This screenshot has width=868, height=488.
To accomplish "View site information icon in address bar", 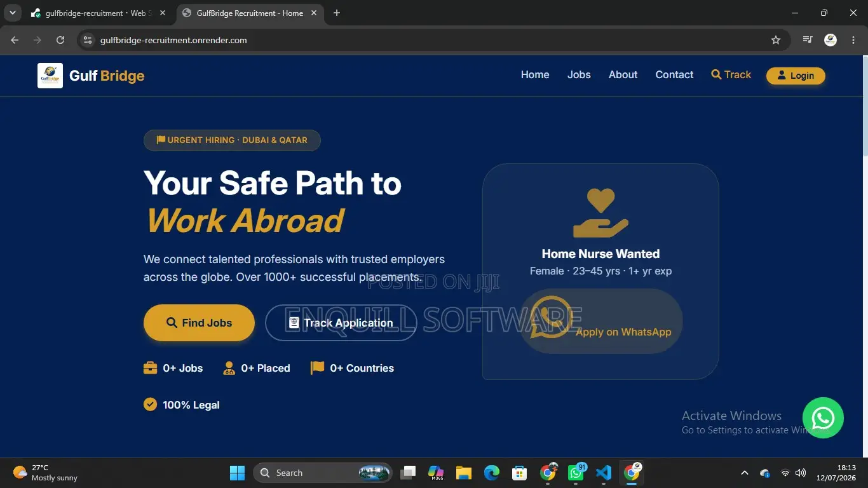I will [x=88, y=40].
